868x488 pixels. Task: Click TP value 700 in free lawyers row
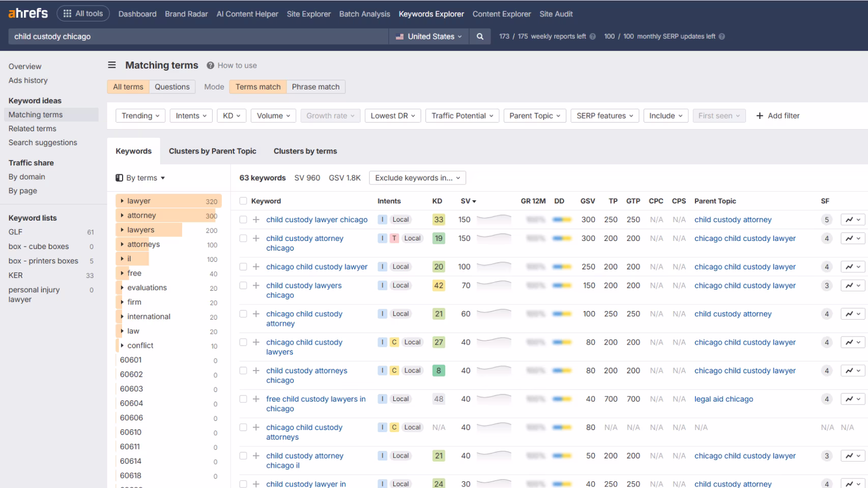[x=611, y=399]
